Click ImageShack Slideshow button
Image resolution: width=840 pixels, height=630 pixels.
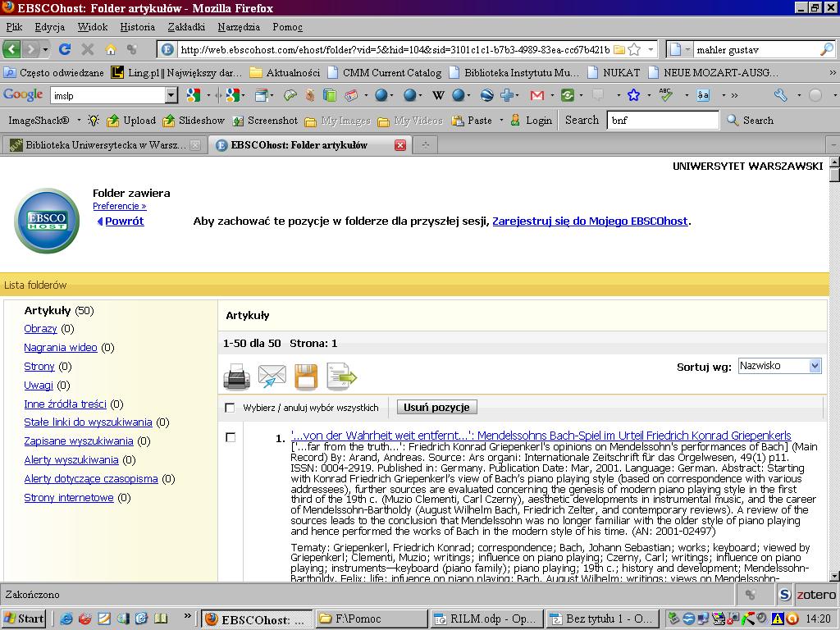pos(194,121)
